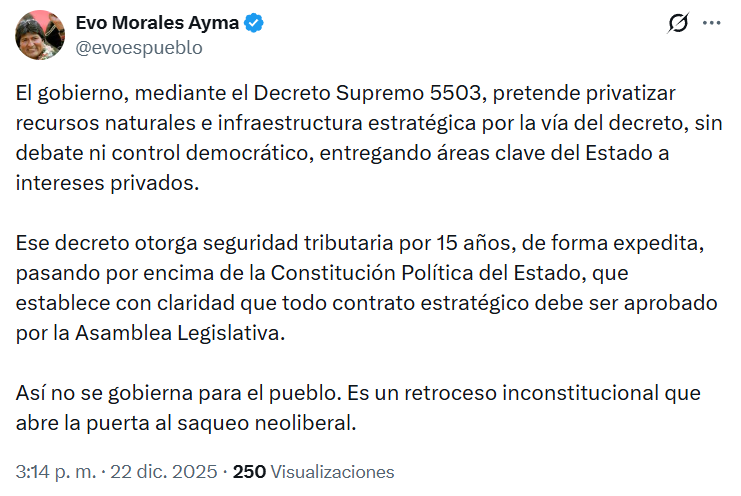Open the @evoespueblo handle link
741x496 pixels.
[139, 46]
